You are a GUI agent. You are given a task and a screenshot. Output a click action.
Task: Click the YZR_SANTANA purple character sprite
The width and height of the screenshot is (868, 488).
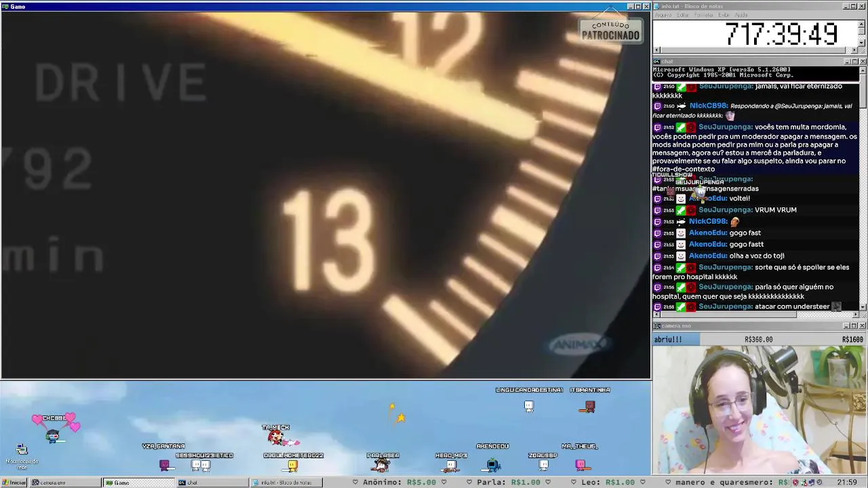click(x=163, y=465)
